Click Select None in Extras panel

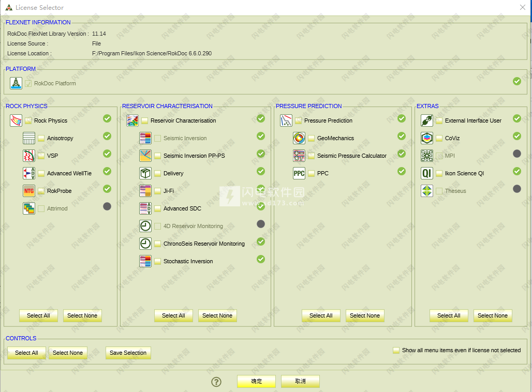[493, 315]
